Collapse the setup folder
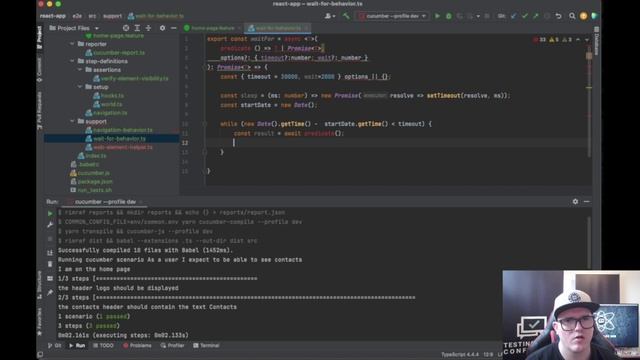Image resolution: width=640 pixels, height=360 pixels. click(x=80, y=87)
